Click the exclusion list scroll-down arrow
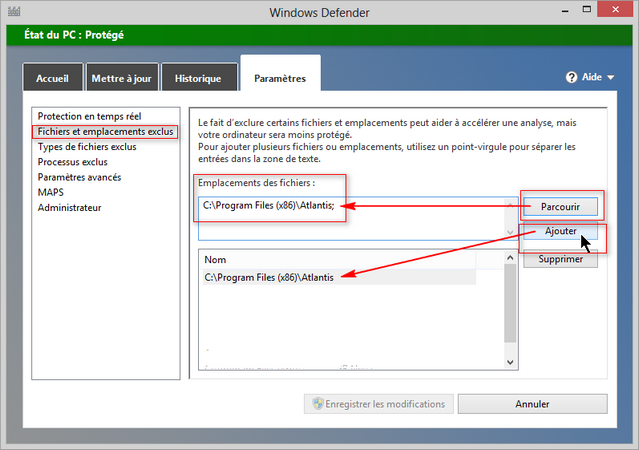Viewport: 639px width, 450px height. (510, 362)
